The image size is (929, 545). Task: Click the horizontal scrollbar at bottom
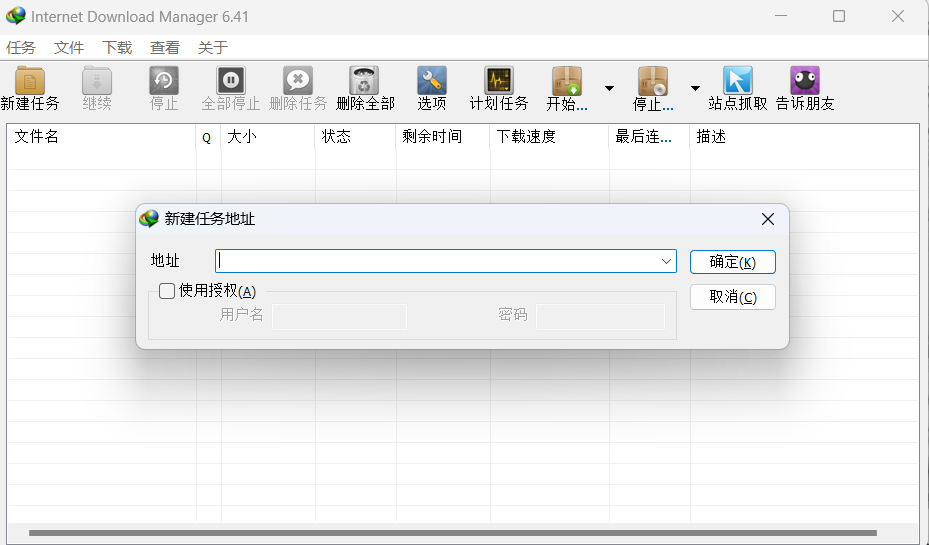(453, 533)
